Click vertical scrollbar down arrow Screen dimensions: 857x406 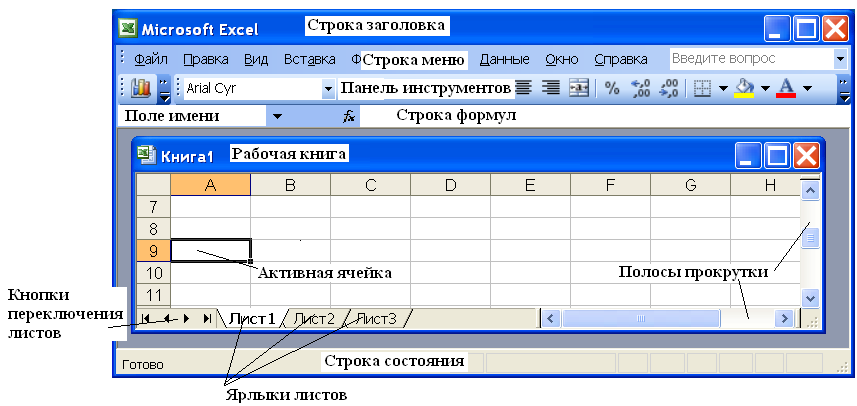coord(810,298)
